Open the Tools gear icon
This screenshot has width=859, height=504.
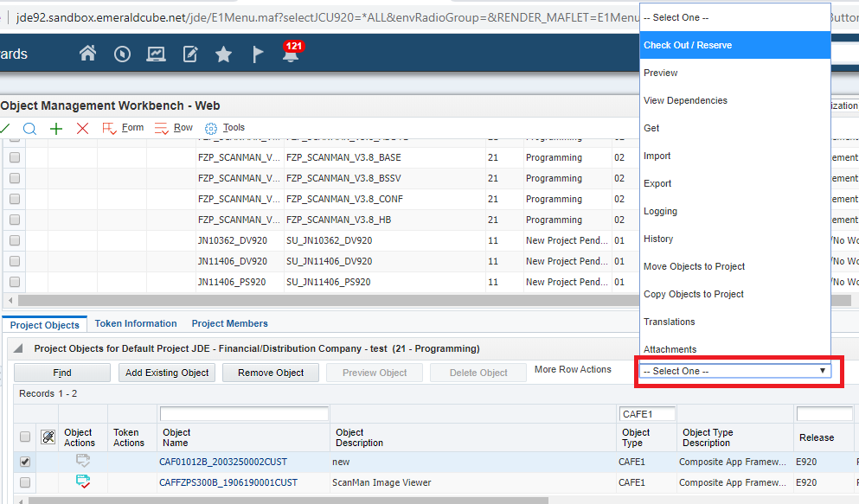[211, 129]
